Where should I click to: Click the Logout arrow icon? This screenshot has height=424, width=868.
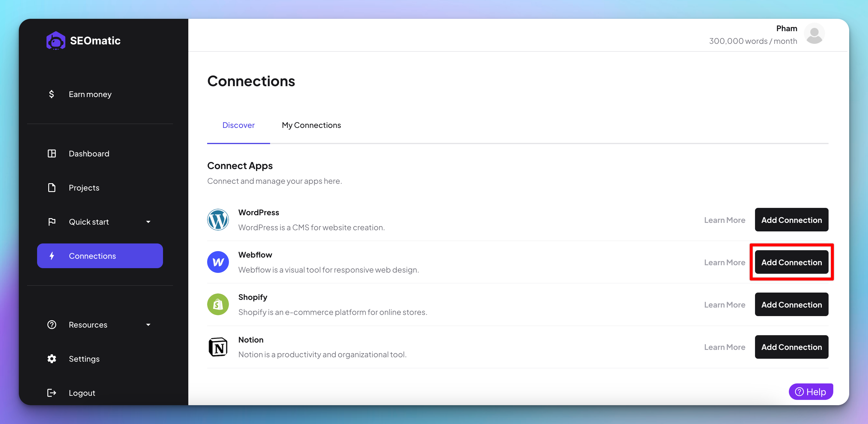(51, 393)
